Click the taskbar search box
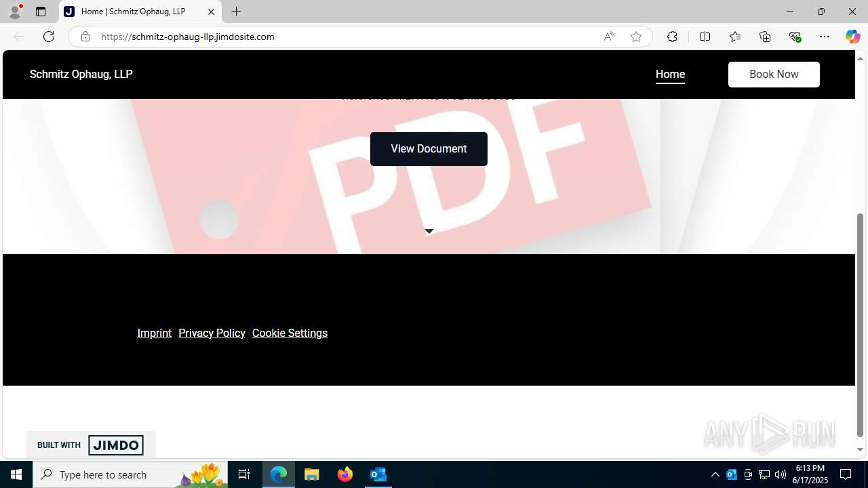Viewport: 868px width, 488px height. click(130, 474)
